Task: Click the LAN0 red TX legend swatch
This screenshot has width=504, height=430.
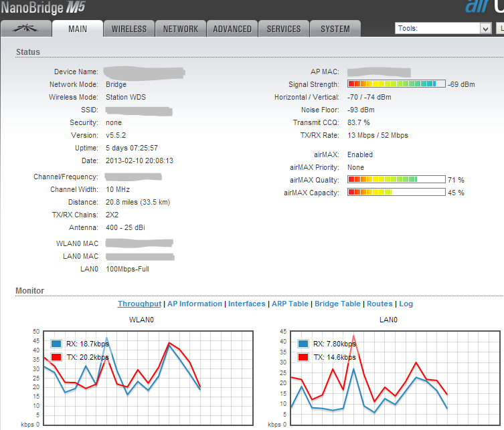Action: 303,357
